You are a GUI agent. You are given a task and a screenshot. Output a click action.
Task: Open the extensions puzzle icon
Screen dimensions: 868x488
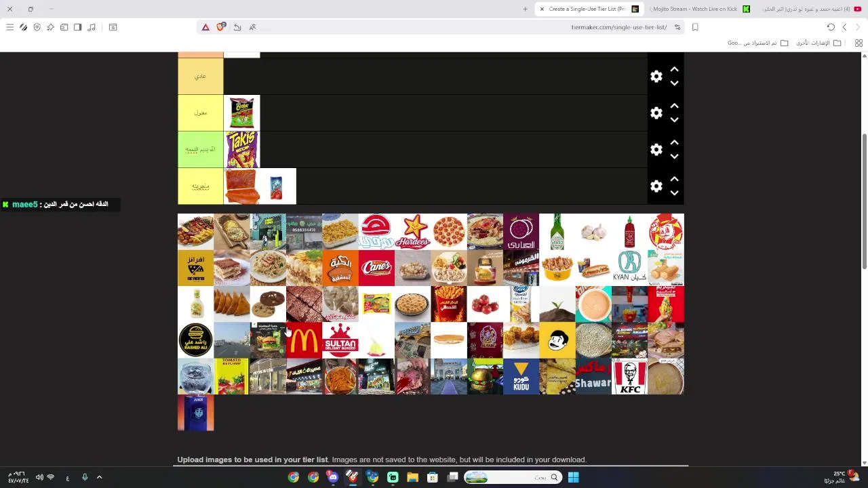coord(50,27)
